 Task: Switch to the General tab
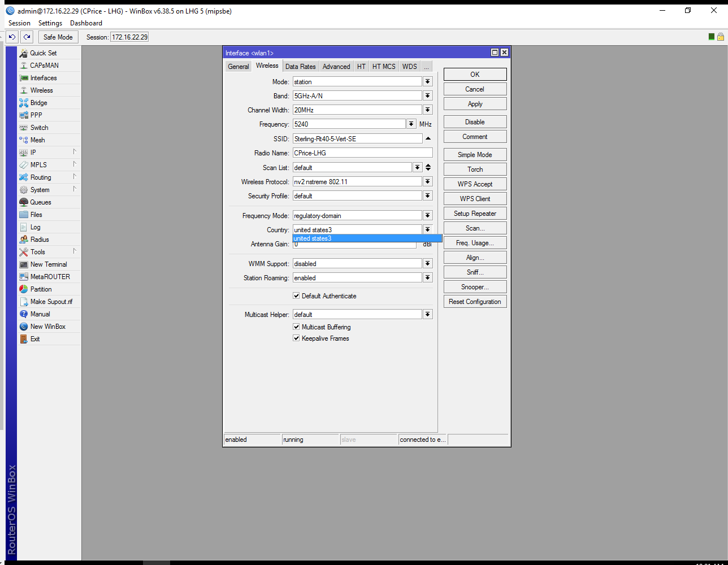(x=238, y=67)
